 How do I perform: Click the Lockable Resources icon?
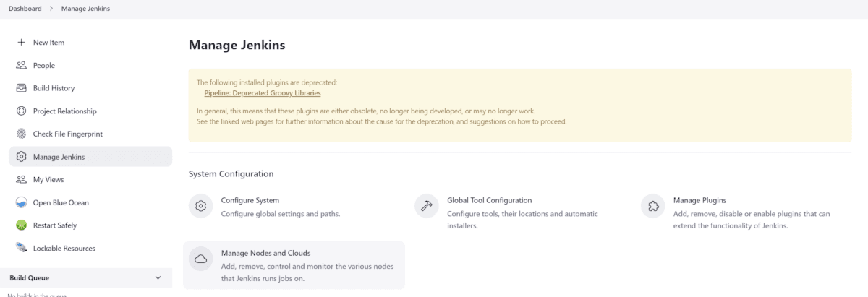(x=21, y=248)
